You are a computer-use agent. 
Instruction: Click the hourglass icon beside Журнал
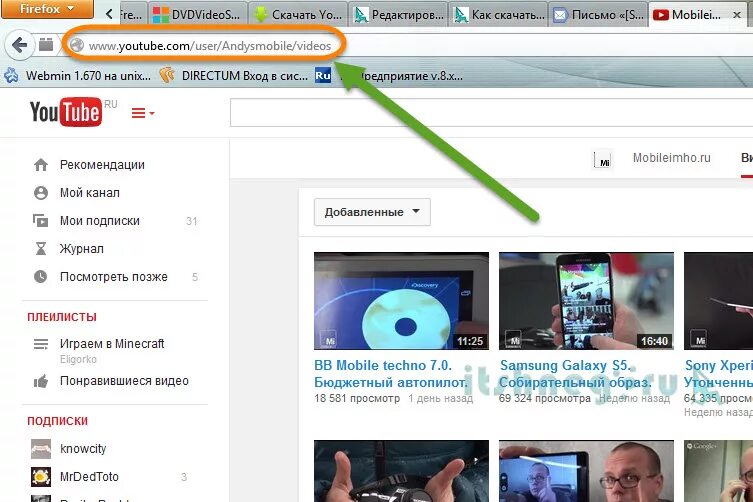41,248
